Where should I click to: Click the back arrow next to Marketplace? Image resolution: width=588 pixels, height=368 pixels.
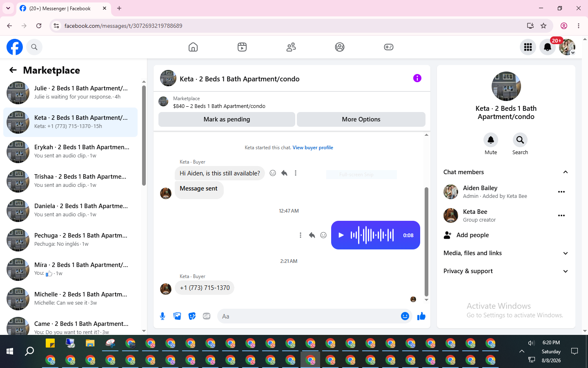pyautogui.click(x=13, y=70)
